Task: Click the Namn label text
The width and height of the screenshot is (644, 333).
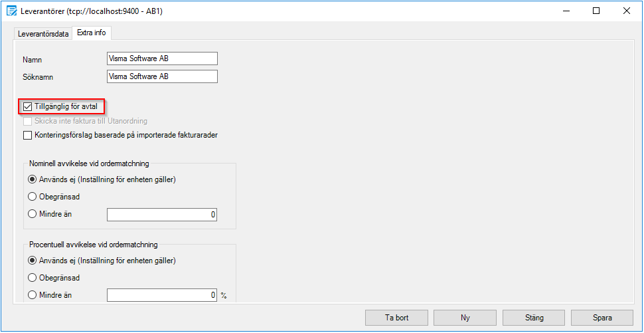Action: point(33,60)
